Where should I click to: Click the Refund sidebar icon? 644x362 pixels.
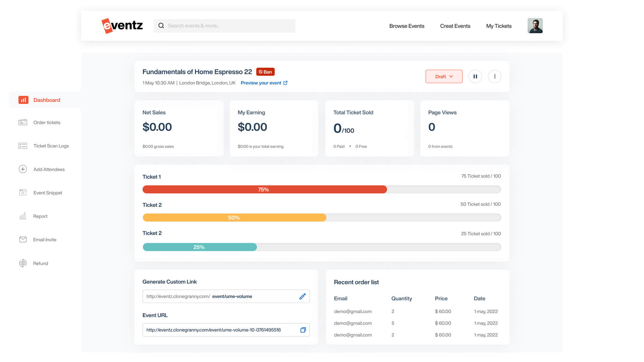click(23, 263)
